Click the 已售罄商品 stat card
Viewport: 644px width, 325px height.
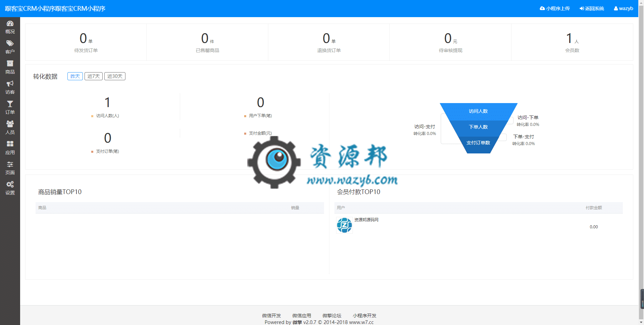tap(207, 42)
